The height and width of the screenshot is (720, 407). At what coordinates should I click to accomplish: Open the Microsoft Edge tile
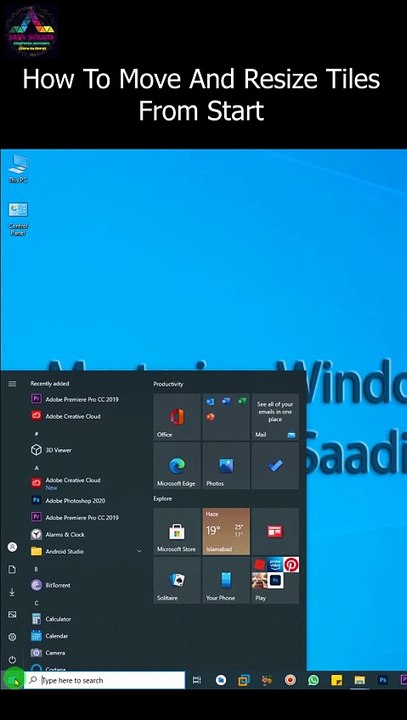(x=177, y=466)
